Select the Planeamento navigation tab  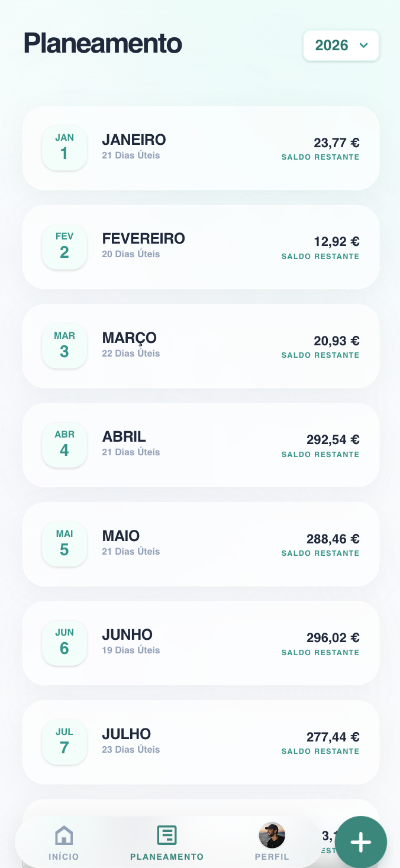[x=166, y=842]
